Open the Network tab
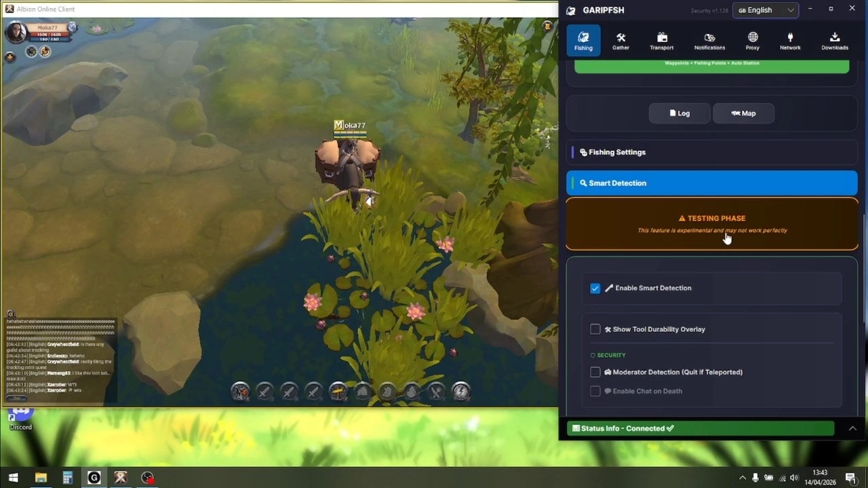 click(790, 41)
